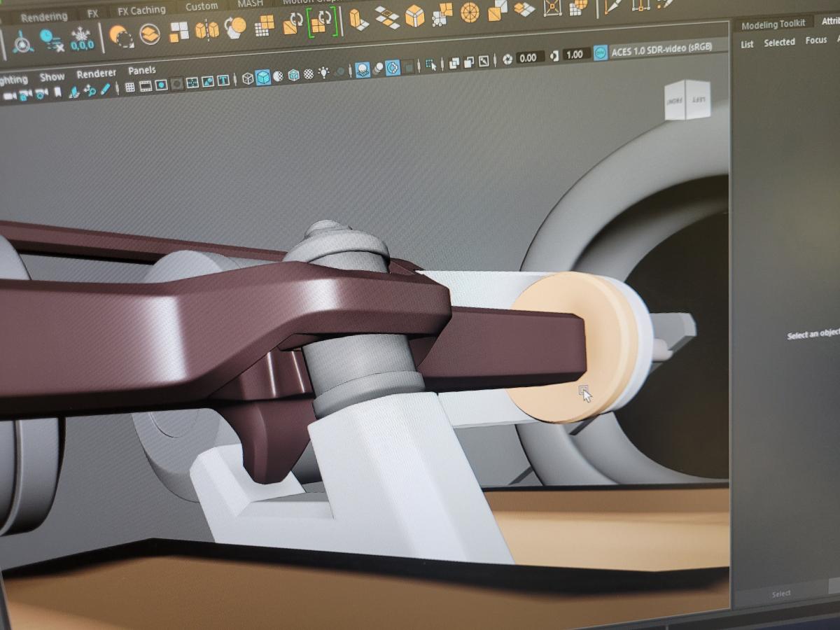Open the Focus menu in Attribute Editor

(816, 41)
